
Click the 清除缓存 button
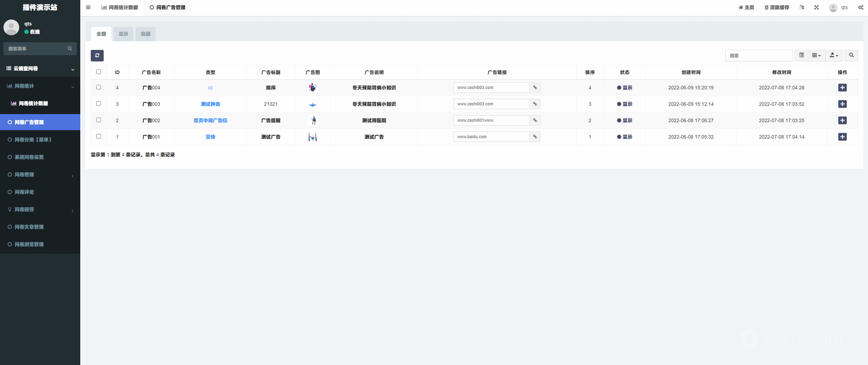coord(776,7)
